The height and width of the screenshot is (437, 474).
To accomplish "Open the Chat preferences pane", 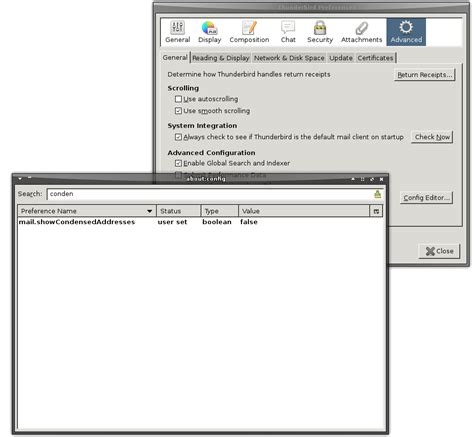I will coord(288,32).
